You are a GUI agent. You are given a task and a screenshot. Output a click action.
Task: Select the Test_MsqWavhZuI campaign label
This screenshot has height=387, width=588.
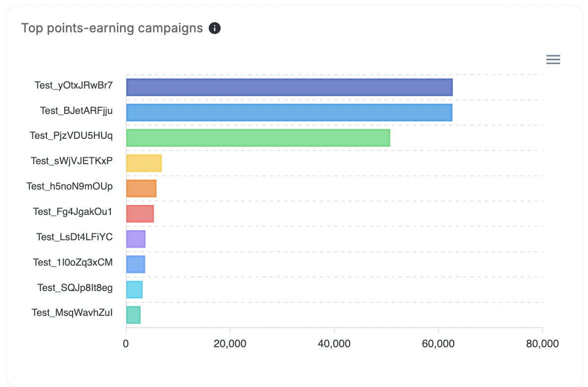pyautogui.click(x=72, y=313)
